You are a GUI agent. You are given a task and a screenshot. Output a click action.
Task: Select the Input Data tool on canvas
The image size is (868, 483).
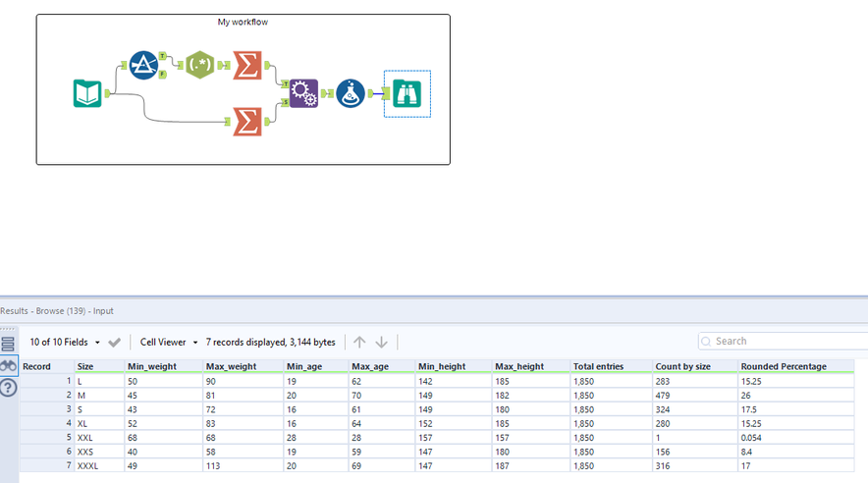pyautogui.click(x=87, y=93)
